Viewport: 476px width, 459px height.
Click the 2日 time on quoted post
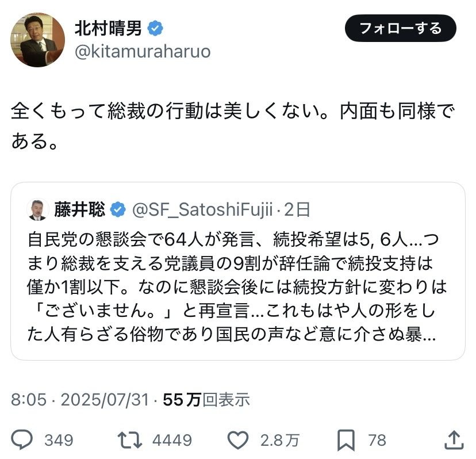(x=298, y=210)
